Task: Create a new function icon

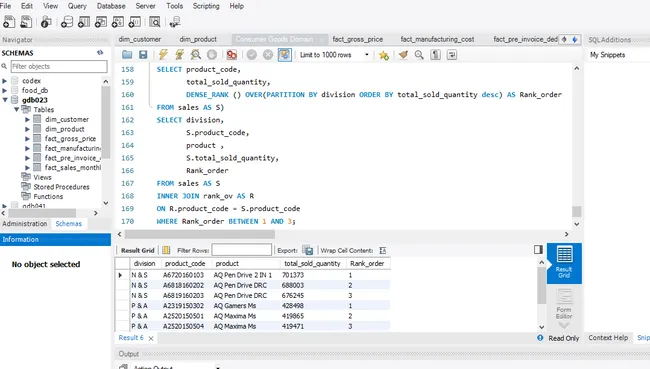Action: click(135, 22)
